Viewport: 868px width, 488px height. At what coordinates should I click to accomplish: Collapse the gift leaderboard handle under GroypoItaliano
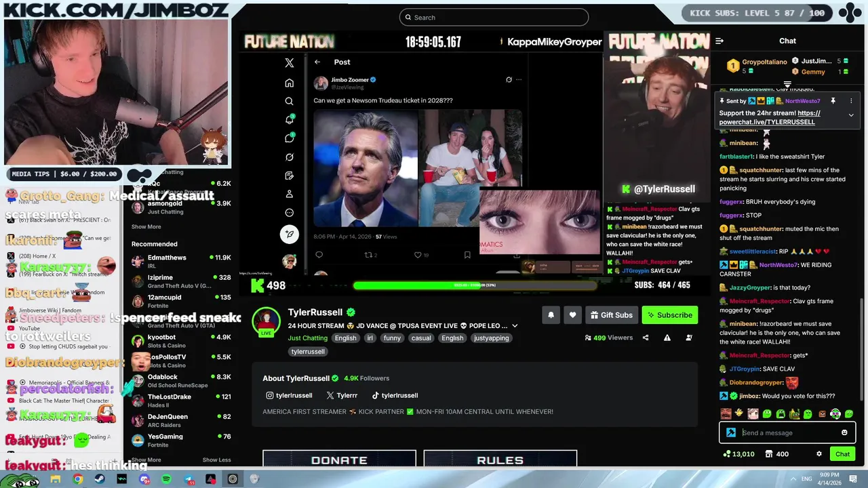[x=787, y=85]
